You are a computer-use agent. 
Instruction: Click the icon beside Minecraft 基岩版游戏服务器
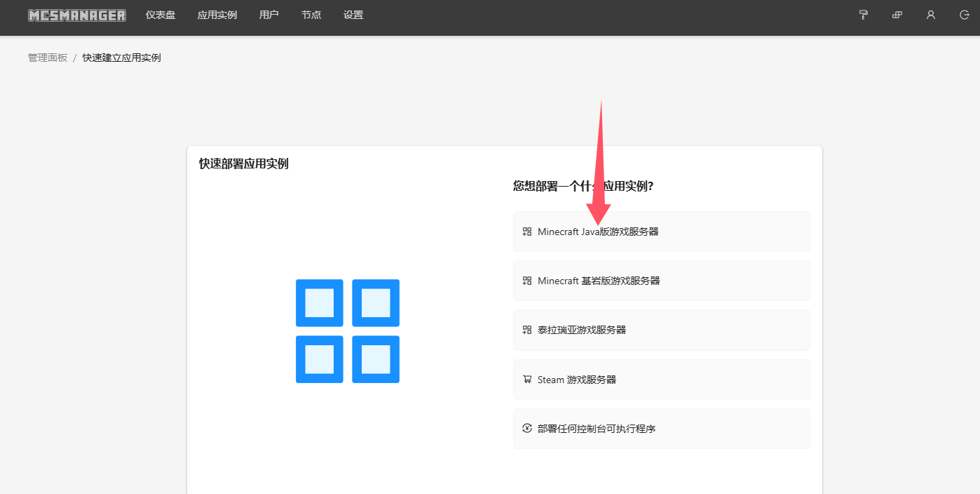tap(527, 281)
